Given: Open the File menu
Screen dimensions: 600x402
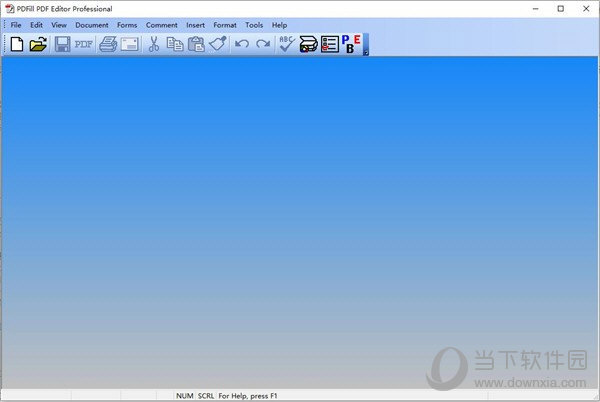Looking at the screenshot, I should [x=16, y=25].
